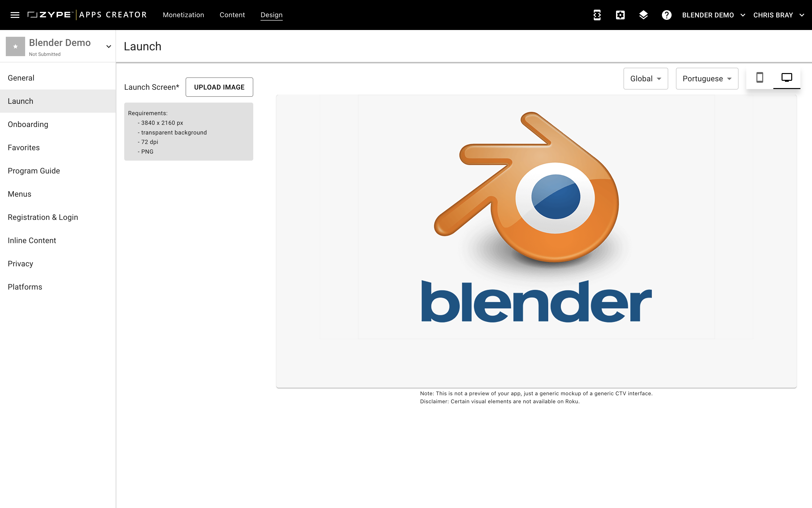Go to Favorites section
Screen dimensions: 812x508
pos(58,148)
